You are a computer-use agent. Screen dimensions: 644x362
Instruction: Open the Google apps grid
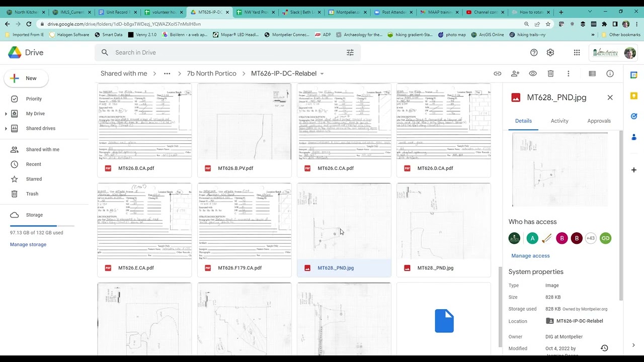[x=577, y=52]
